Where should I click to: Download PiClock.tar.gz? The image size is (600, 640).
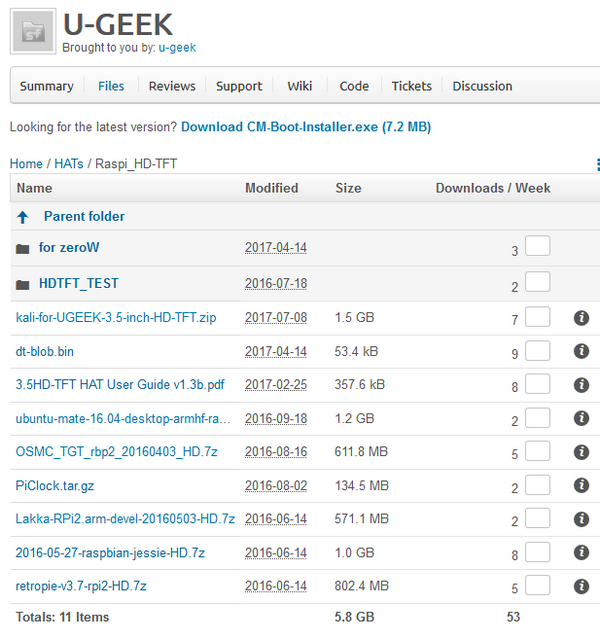tap(55, 486)
